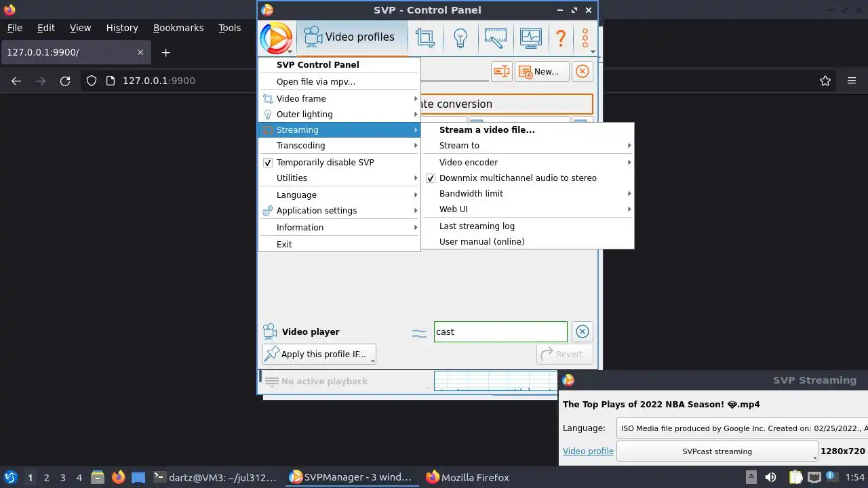
Task: Expand the Outer lighting submenu
Action: point(339,114)
